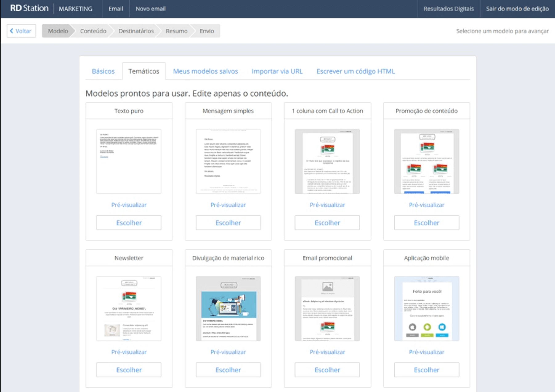Go to the Conteúdo step in breadcrumb
Screen dimensions: 555x392
[x=93, y=31]
